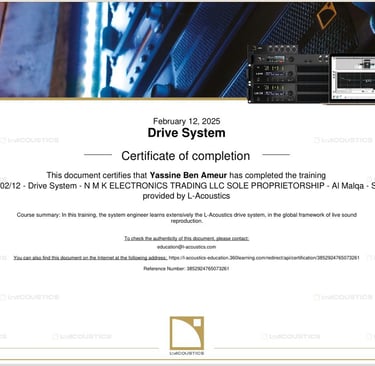Click the 'Course summary' paragraph
This screenshot has width=375, height=366.
tap(187, 218)
